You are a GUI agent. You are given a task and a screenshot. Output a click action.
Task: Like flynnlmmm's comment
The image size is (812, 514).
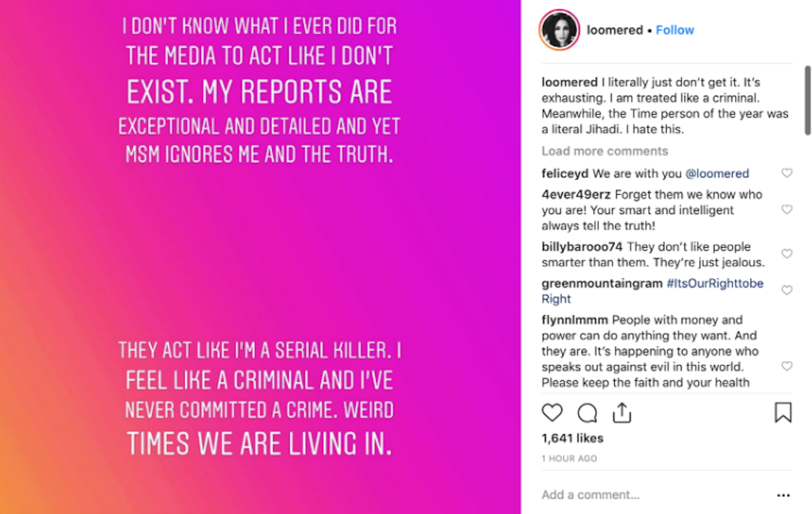point(787,366)
